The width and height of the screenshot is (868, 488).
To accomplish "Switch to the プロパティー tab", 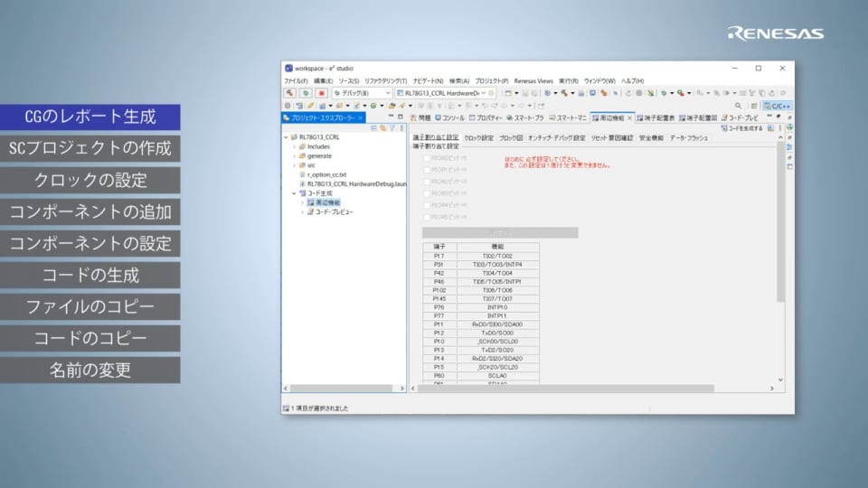I will point(486,117).
